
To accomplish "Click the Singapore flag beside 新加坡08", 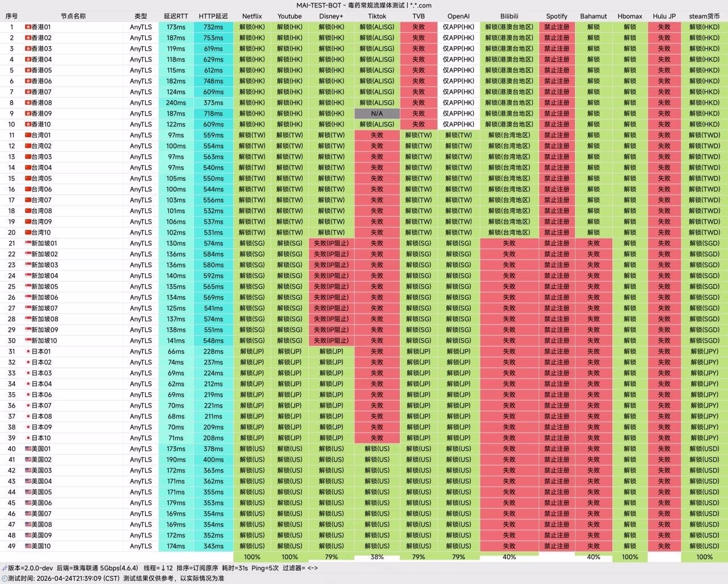I will (28, 319).
